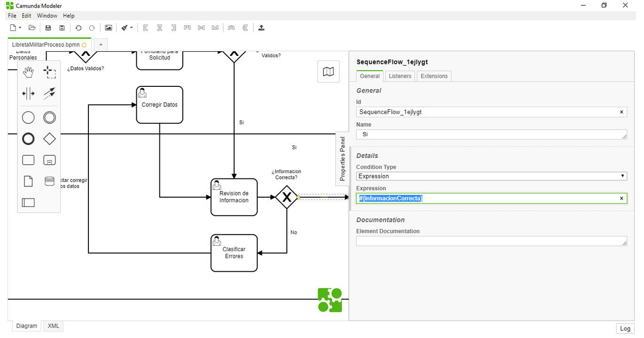
Task: Clear the Id field value
Action: click(621, 112)
